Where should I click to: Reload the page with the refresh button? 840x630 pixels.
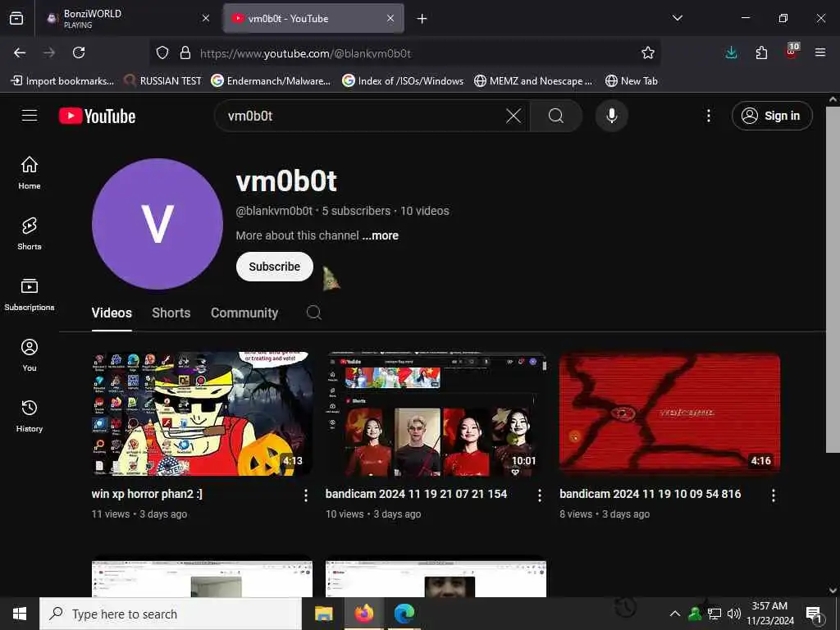pos(79,52)
